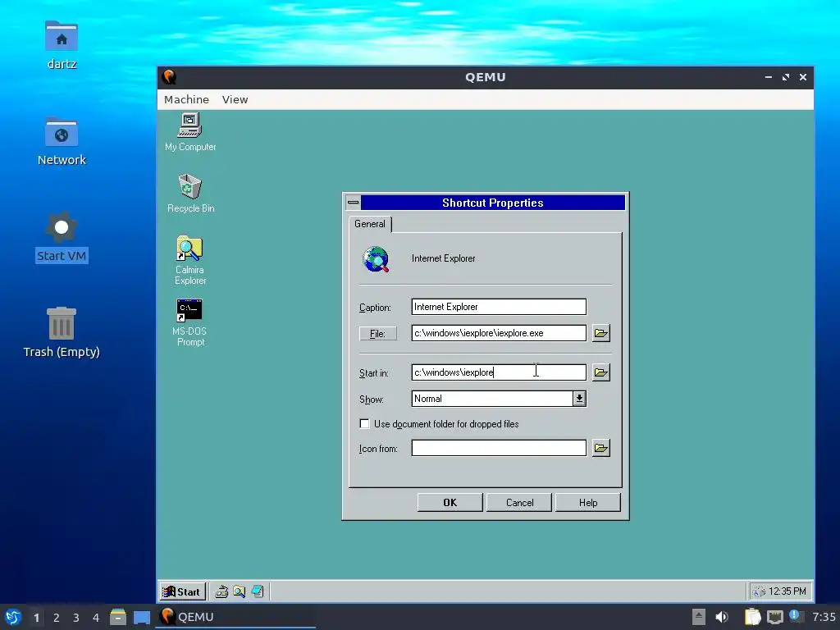The height and width of the screenshot is (630, 840).
Task: Click the tray icon left of 12:35 PM
Action: pyautogui.click(x=759, y=591)
